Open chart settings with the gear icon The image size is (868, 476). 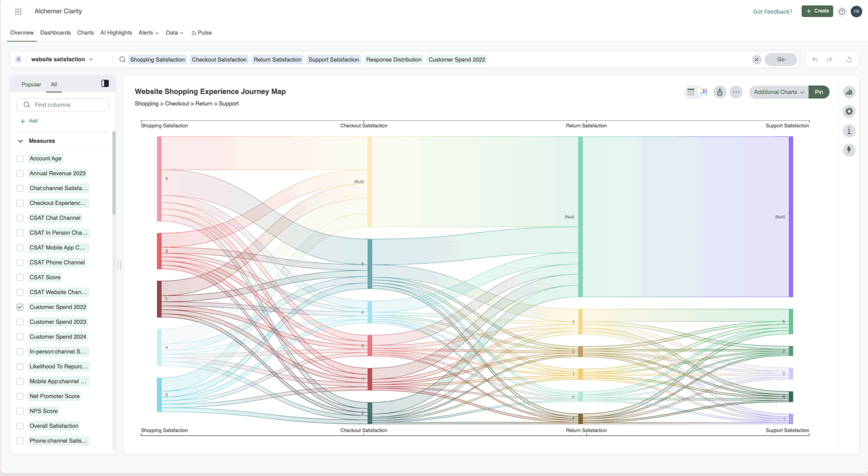pos(849,111)
